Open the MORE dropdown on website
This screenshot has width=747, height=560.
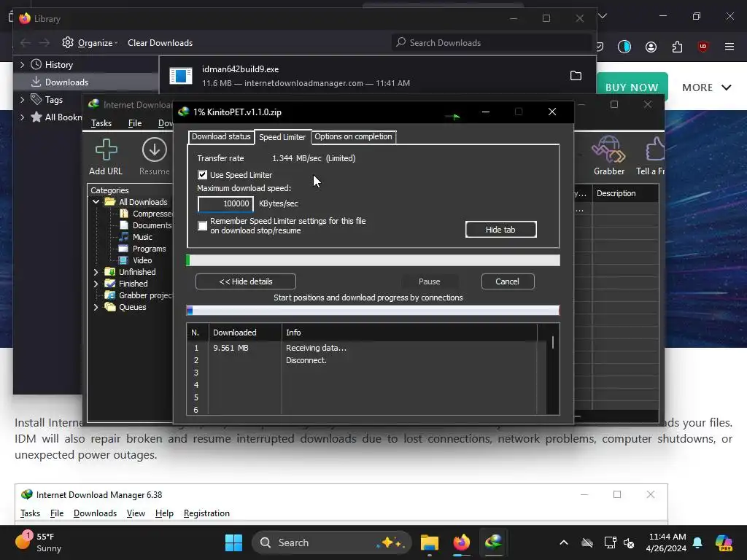pyautogui.click(x=706, y=87)
